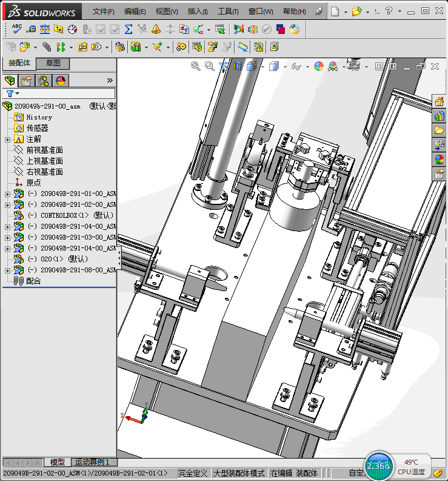
Task: Open the Measure tape tool
Action: pos(31,29)
